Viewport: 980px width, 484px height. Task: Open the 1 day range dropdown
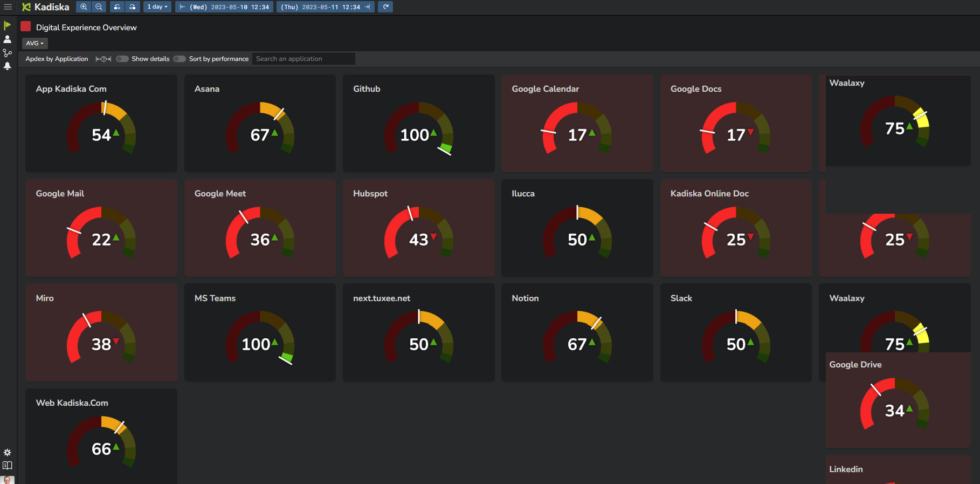157,7
